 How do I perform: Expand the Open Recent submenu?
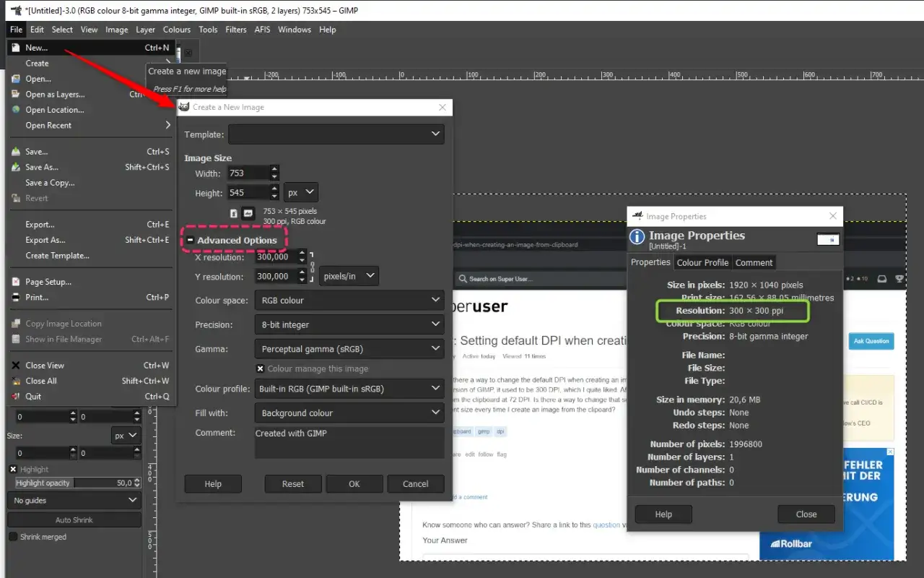pyautogui.click(x=92, y=125)
